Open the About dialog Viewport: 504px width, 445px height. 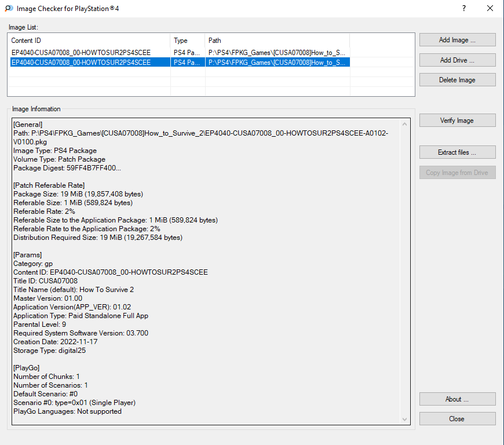pos(457,399)
